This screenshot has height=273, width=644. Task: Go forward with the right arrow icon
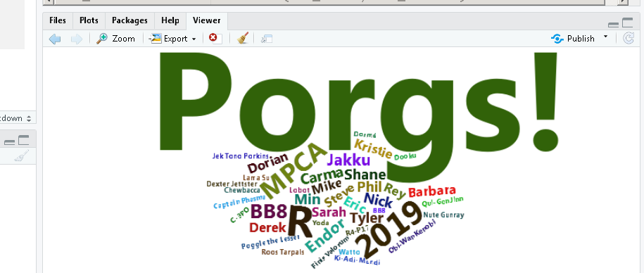click(77, 39)
